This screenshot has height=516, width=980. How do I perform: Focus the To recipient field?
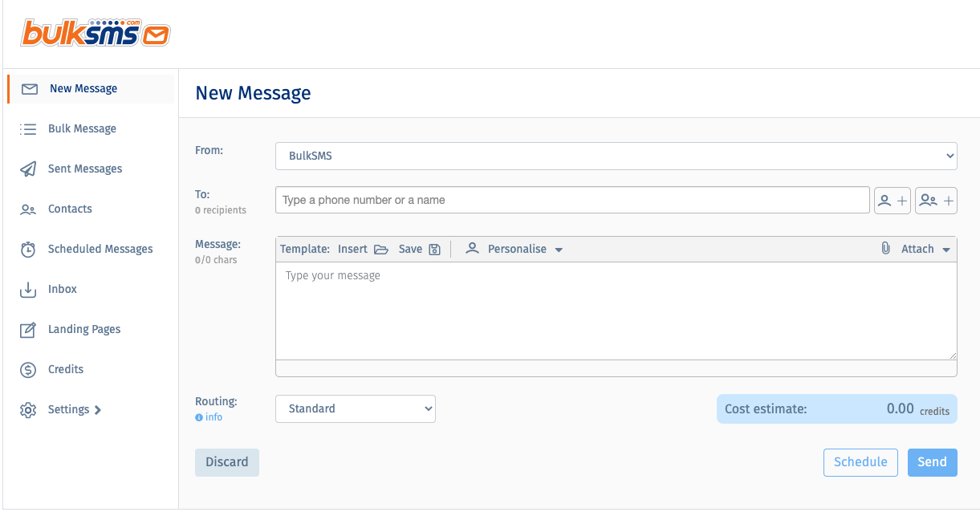point(572,201)
